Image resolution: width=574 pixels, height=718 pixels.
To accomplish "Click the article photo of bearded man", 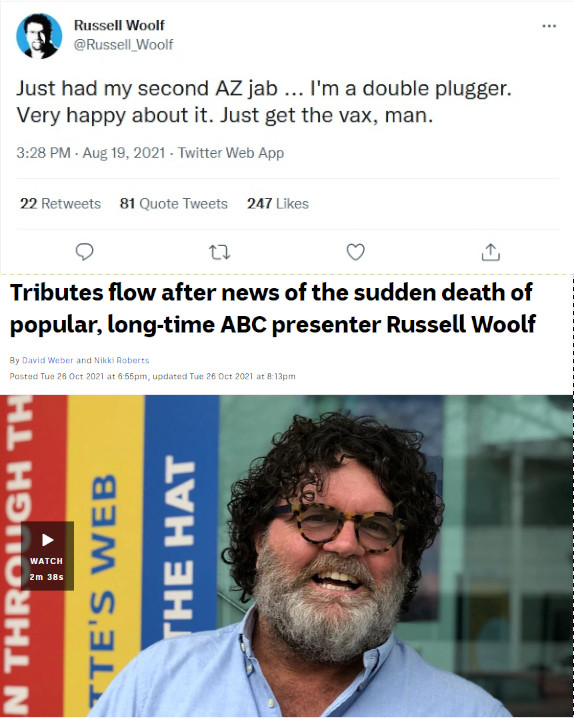I will pos(287,556).
